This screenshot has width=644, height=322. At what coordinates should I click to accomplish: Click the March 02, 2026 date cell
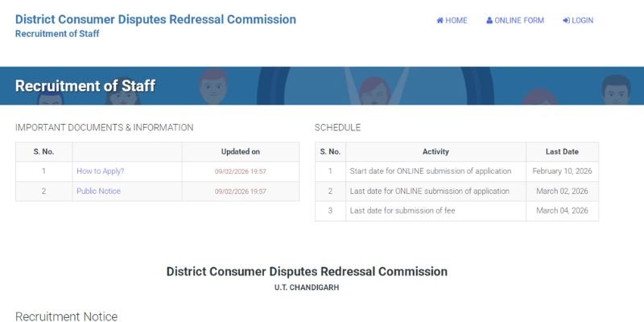(562, 192)
